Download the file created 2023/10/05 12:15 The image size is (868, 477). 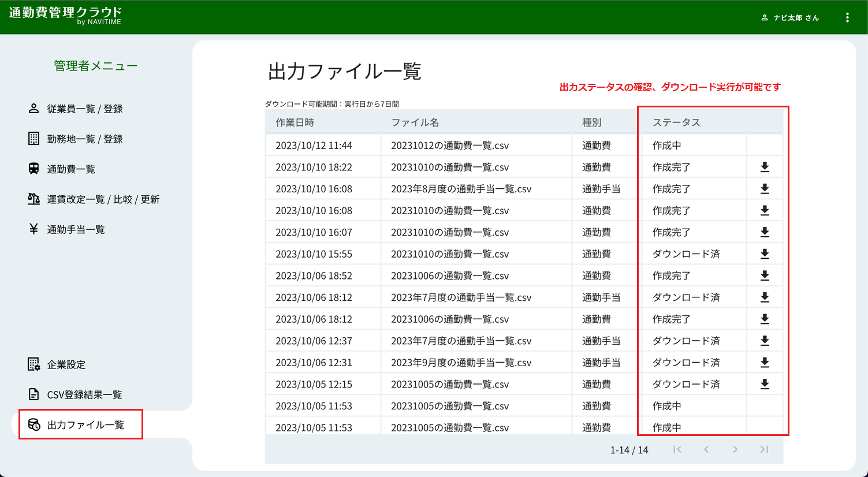[x=765, y=384]
